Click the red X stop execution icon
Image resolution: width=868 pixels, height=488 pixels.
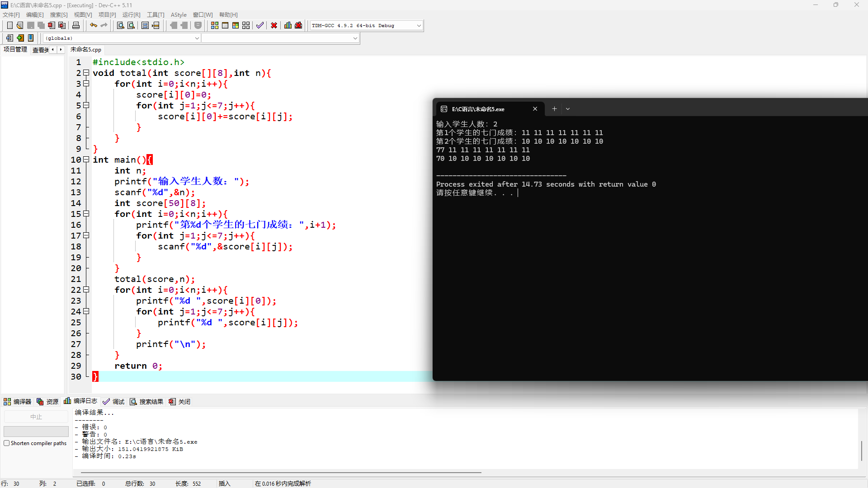coord(274,25)
